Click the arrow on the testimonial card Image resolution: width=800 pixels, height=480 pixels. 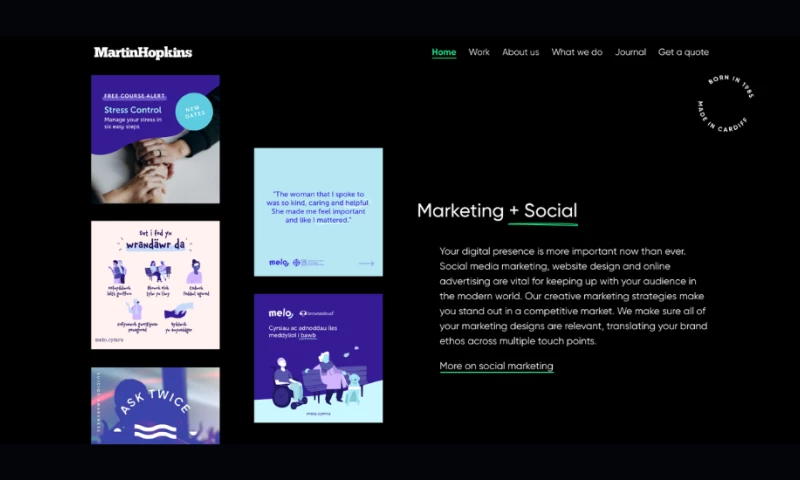pos(366,263)
